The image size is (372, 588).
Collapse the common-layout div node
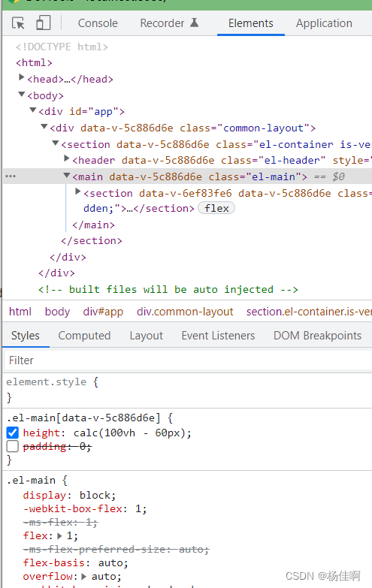pos(44,127)
